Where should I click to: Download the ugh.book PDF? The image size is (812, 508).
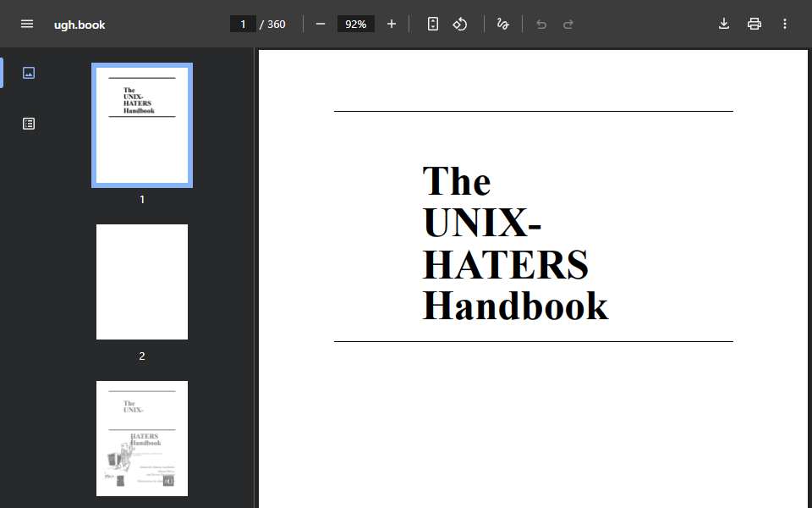pos(724,24)
